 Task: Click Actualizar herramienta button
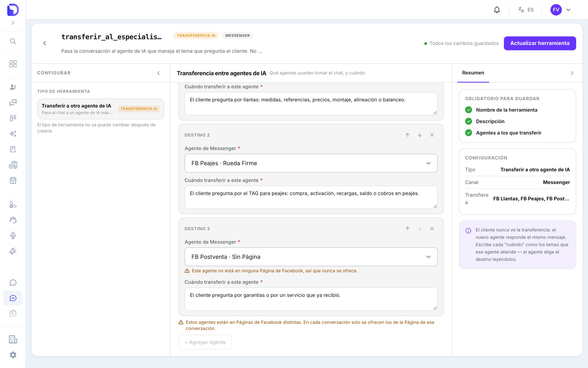(x=540, y=43)
